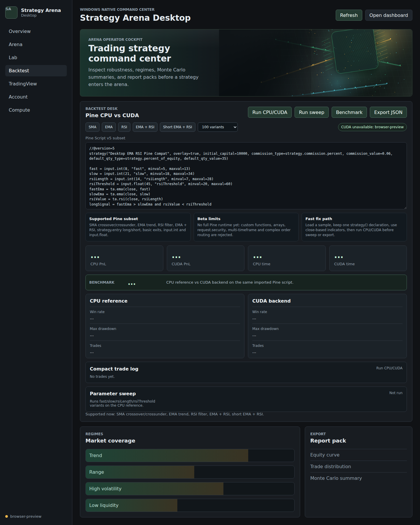
Task: Select Trade distribution in Report pack
Action: coord(358,466)
